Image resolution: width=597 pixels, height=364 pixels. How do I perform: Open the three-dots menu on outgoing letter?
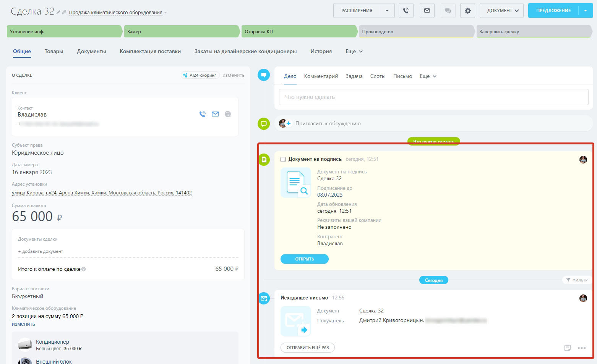(x=581, y=348)
